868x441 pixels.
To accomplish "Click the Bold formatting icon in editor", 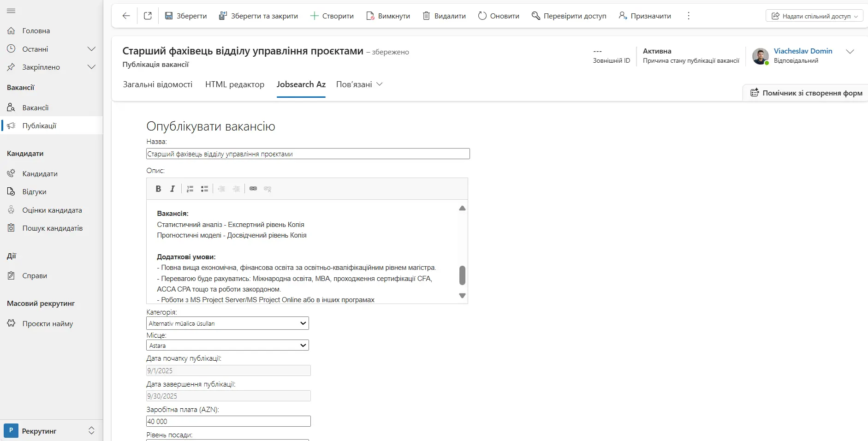I will [x=158, y=189].
